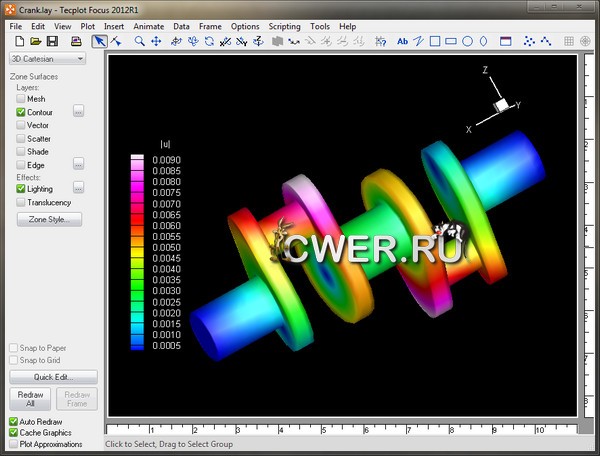Viewport: 600px width, 456px height.
Task: Select the Translate move tool
Action: coord(156,42)
